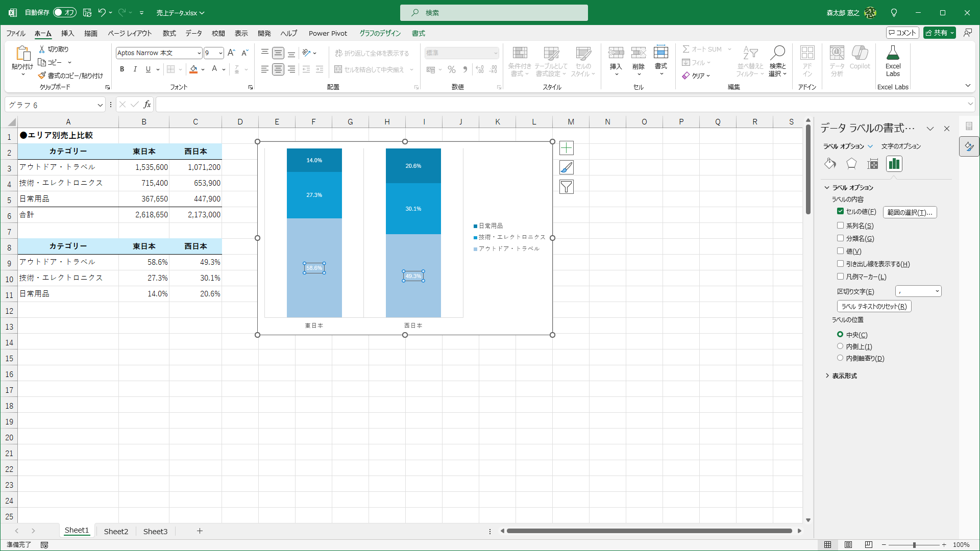Viewport: 980px width, 551px height.
Task: Open the chart styles brush button
Action: (x=566, y=167)
